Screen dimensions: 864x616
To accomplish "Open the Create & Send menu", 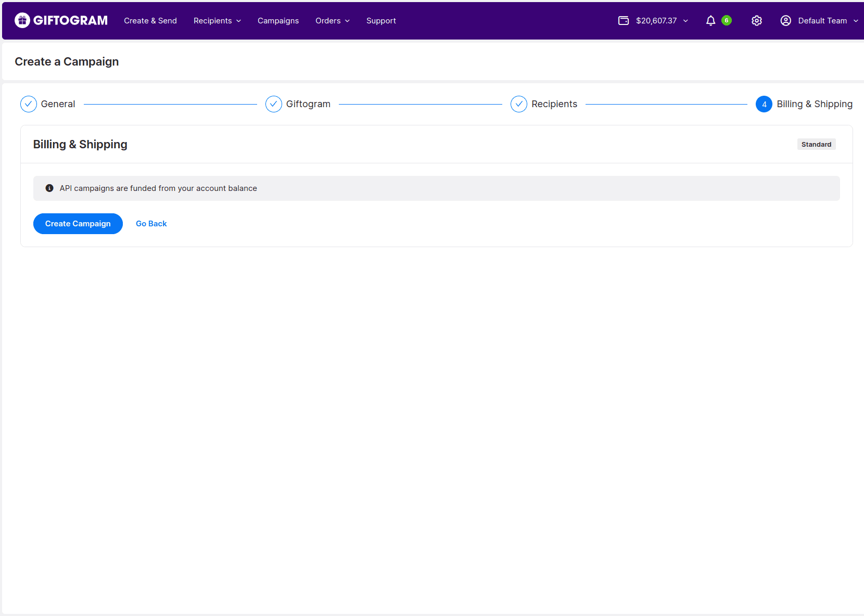I will click(150, 21).
